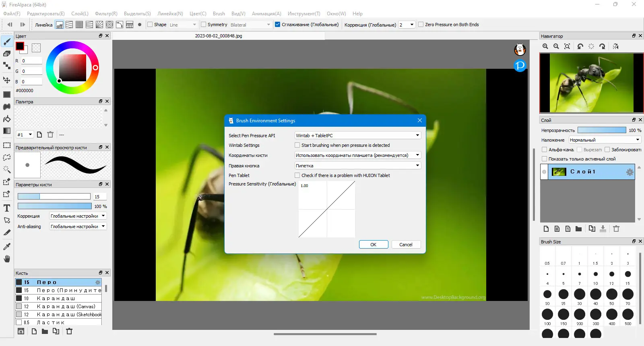644x346 pixels.
Task: Select the Dot tool
Action: pos(7,66)
